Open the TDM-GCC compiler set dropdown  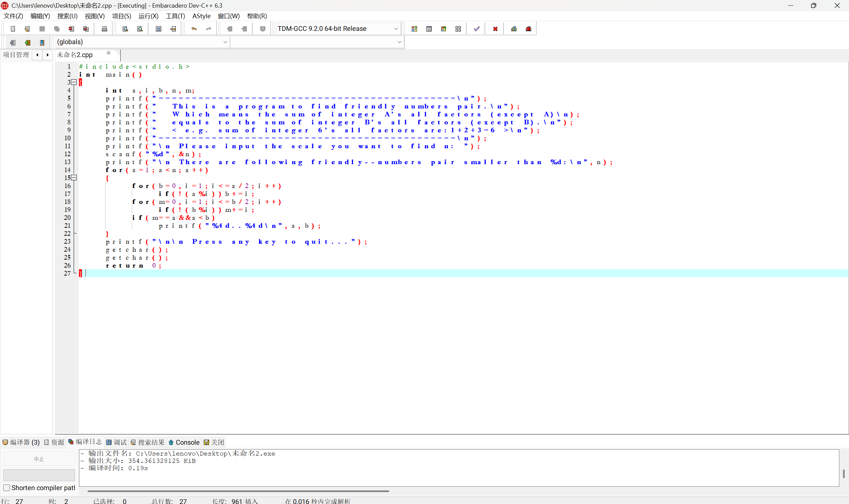[396, 29]
